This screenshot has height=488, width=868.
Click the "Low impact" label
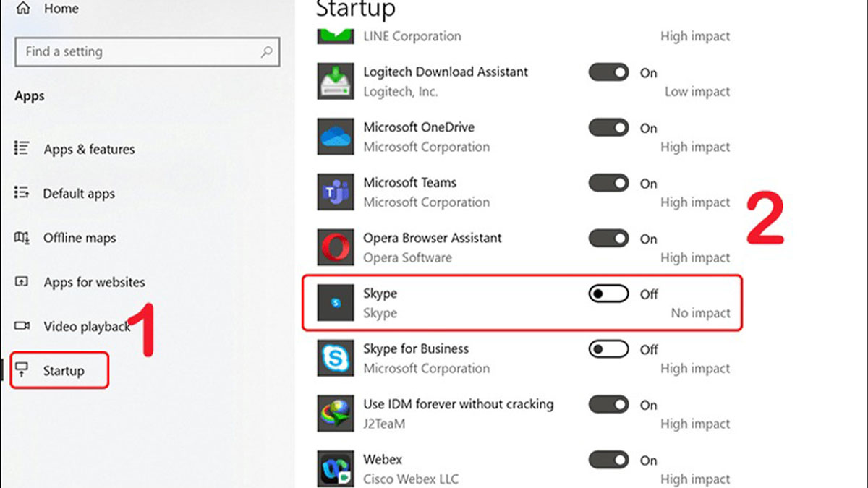[x=697, y=92]
